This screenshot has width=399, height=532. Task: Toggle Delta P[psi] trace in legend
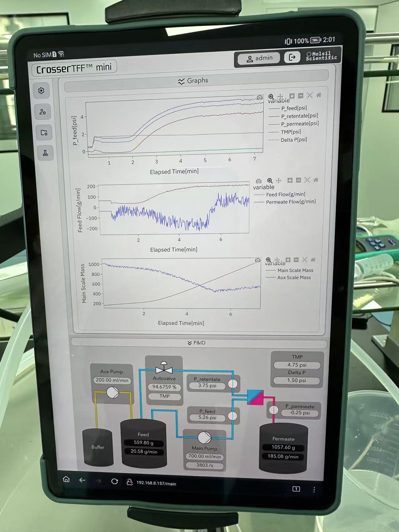(288, 140)
